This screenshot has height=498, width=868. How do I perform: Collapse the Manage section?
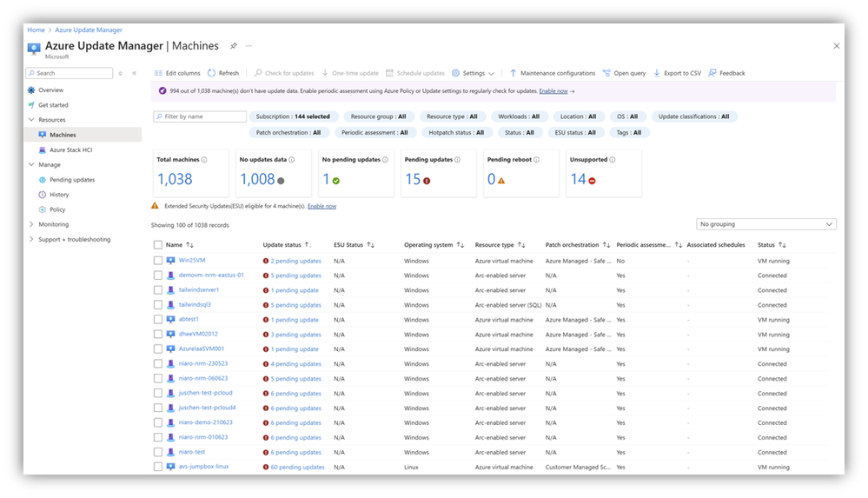31,164
